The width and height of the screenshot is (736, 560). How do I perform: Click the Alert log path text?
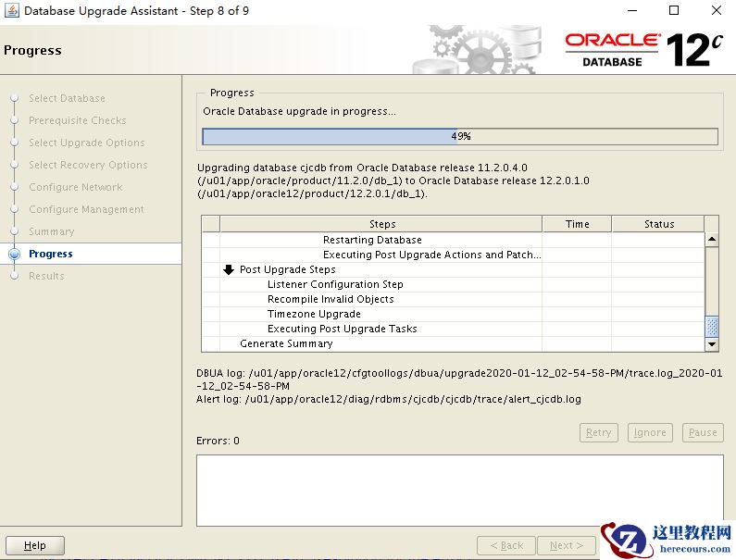click(389, 399)
